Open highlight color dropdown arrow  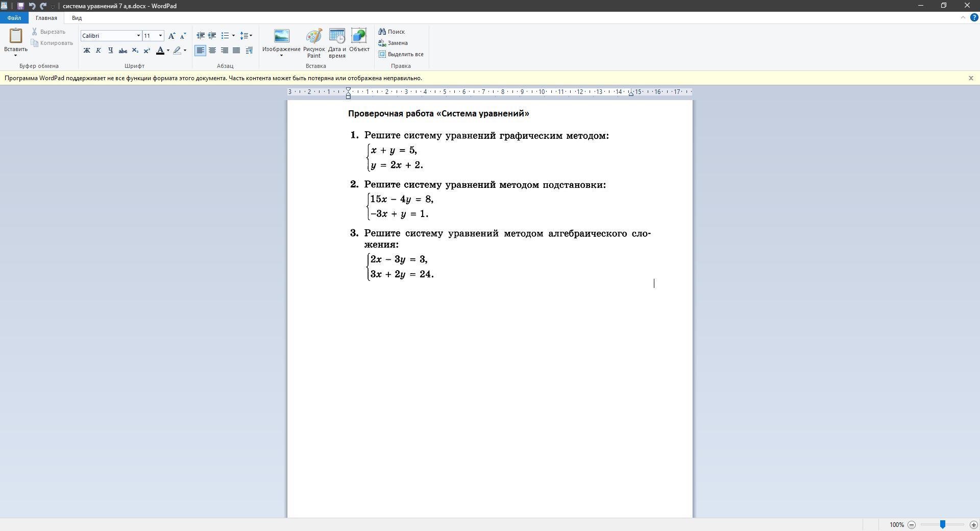[185, 51]
